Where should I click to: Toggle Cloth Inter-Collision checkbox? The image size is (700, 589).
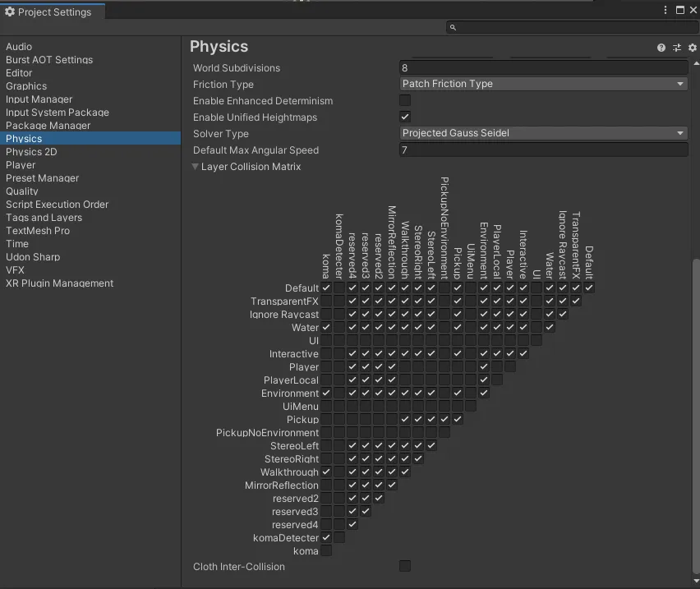coord(405,566)
